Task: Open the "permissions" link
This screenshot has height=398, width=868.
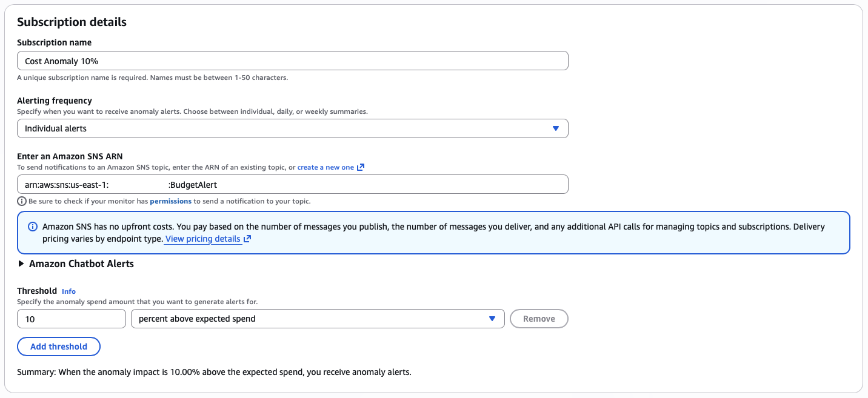Action: 170,201
